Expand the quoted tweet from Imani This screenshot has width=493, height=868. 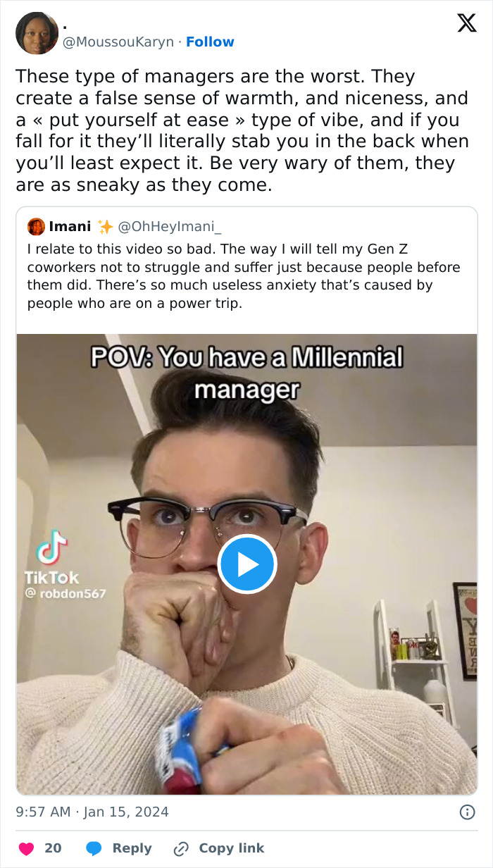coord(246,275)
